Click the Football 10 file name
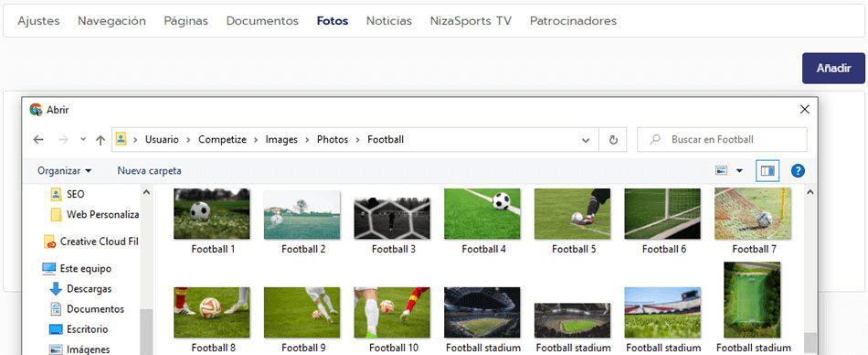Image resolution: width=868 pixels, height=355 pixels. (394, 349)
